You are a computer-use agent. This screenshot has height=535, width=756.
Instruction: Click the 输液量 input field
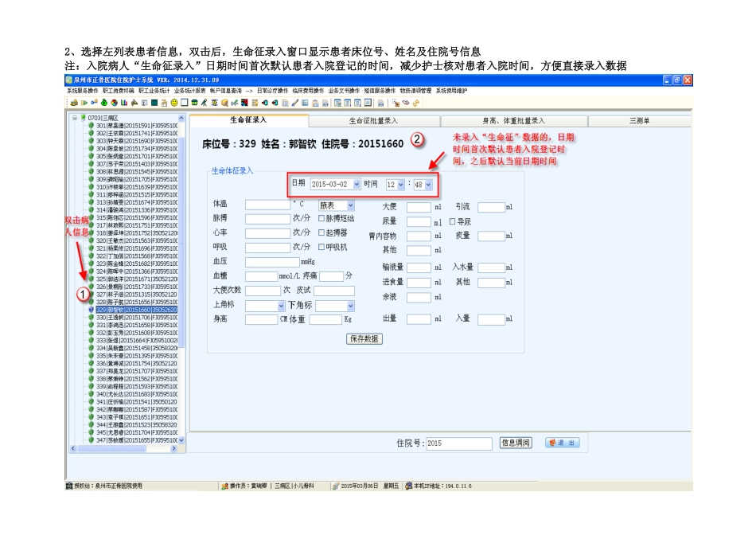pyautogui.click(x=419, y=267)
